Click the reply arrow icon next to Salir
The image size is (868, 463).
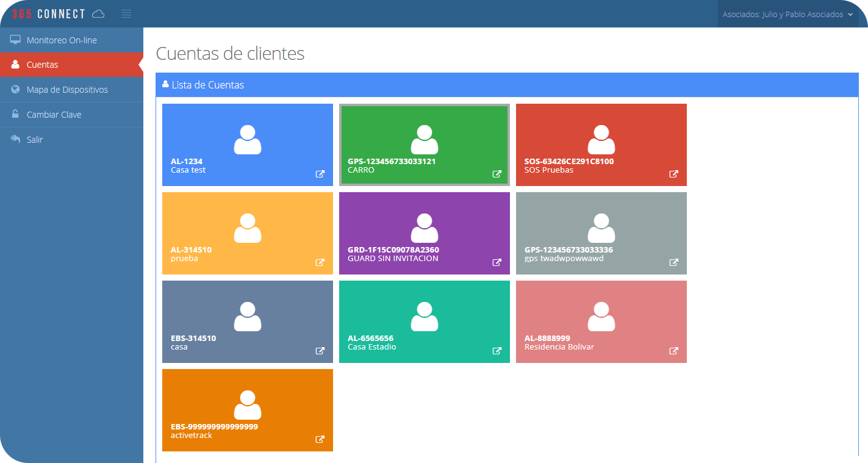click(15, 139)
